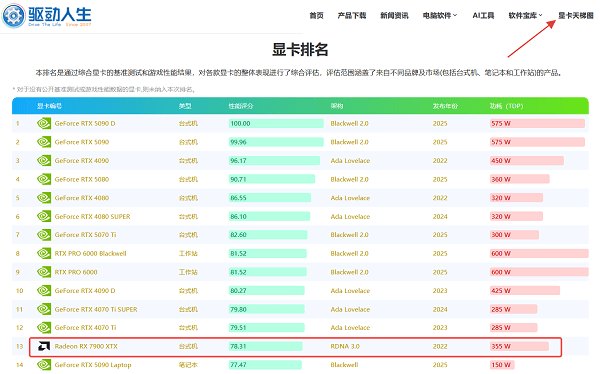
Task: Click the NVIDIA icon beside GeForce RTX 4080 SUPER
Action: (44, 216)
